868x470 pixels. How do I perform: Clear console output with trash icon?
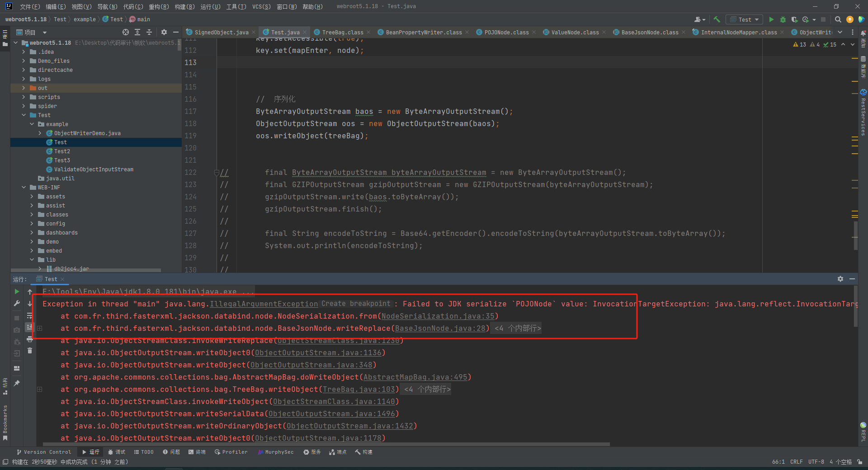point(30,351)
